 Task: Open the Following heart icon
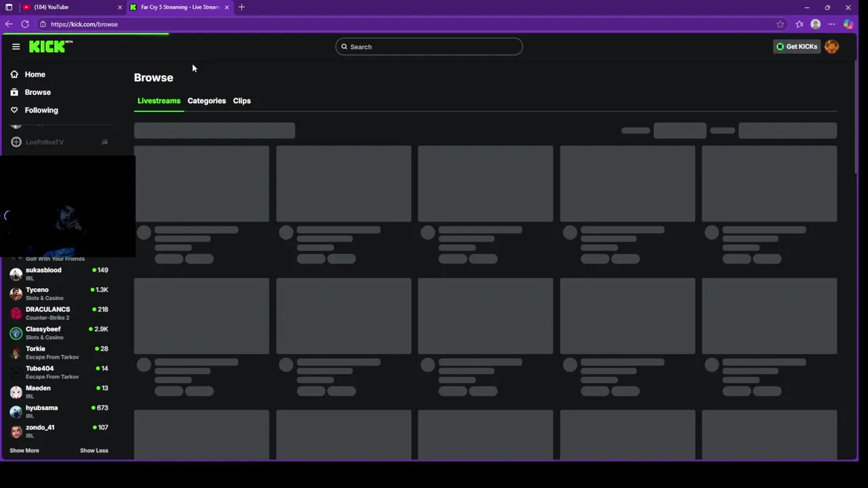pos(14,110)
